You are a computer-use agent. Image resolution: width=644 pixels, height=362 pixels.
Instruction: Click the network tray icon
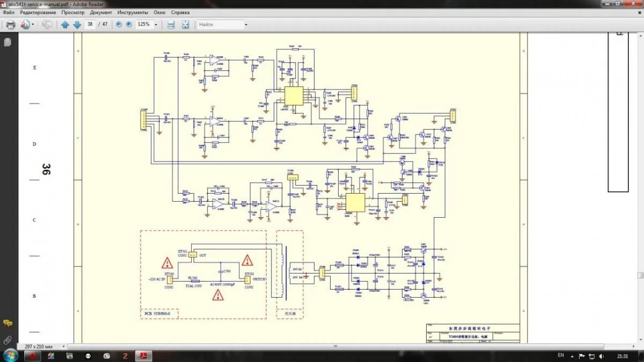[x=593, y=356]
